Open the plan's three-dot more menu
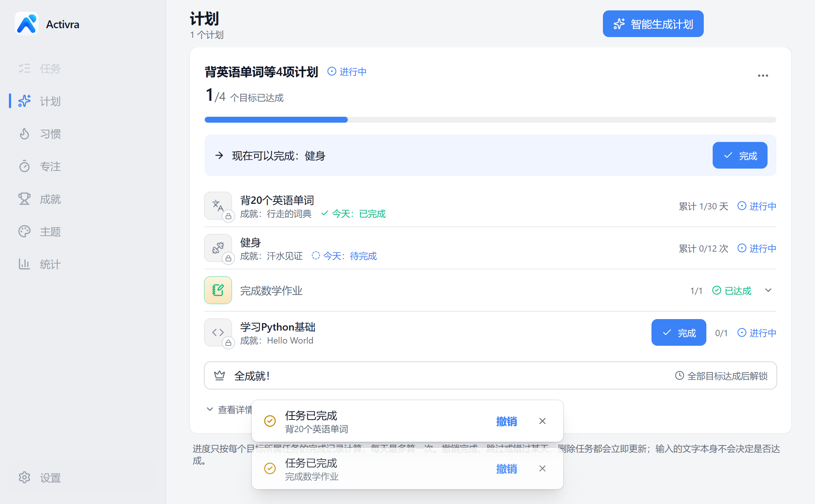815x504 pixels. (763, 76)
